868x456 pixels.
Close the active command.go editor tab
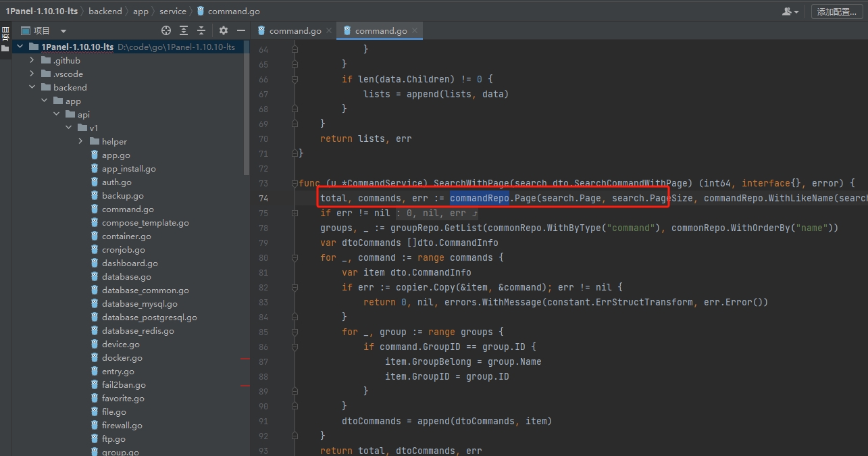[415, 30]
